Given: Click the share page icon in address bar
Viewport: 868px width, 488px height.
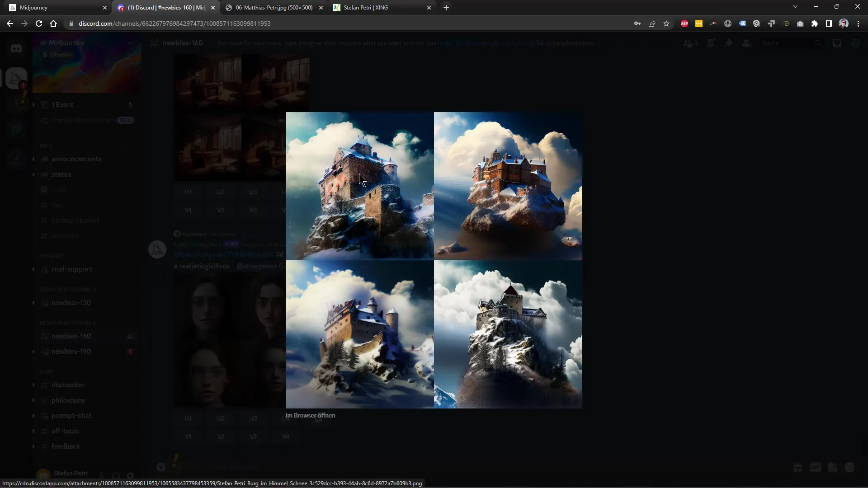Looking at the screenshot, I should (652, 23).
